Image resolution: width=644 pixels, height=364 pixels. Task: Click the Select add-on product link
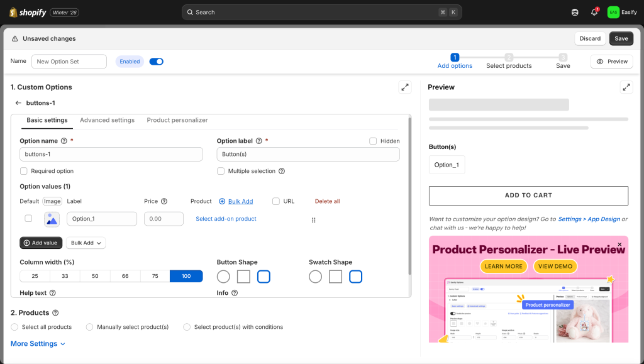pos(226,219)
